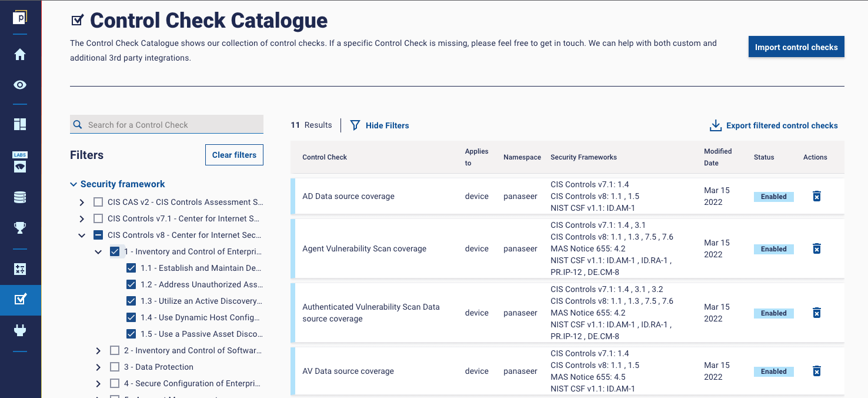Delete the AD Data source coverage check
Image resolution: width=868 pixels, height=398 pixels.
(x=816, y=196)
